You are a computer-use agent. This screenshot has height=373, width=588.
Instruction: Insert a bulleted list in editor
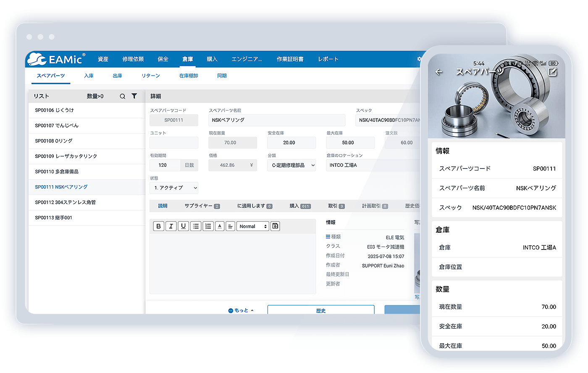coord(196,226)
